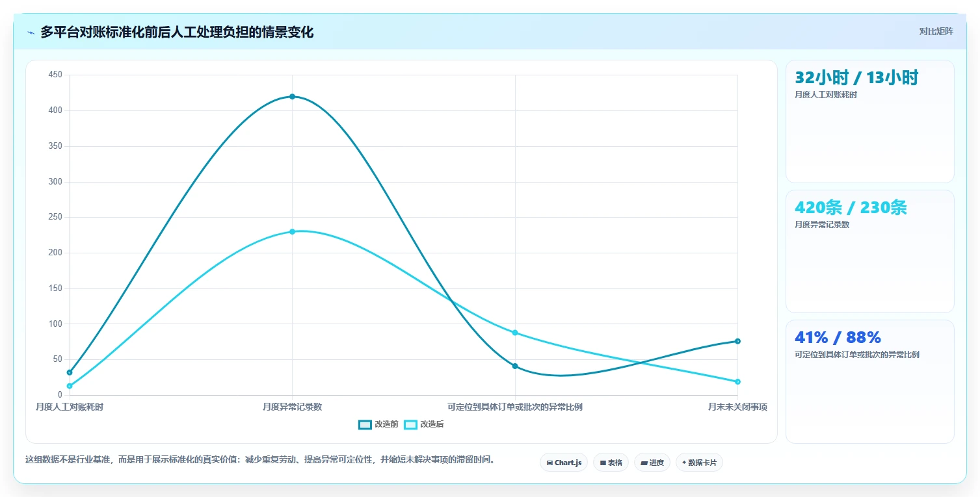Click the y-axis value 300
The image size is (980, 497).
click(55, 182)
